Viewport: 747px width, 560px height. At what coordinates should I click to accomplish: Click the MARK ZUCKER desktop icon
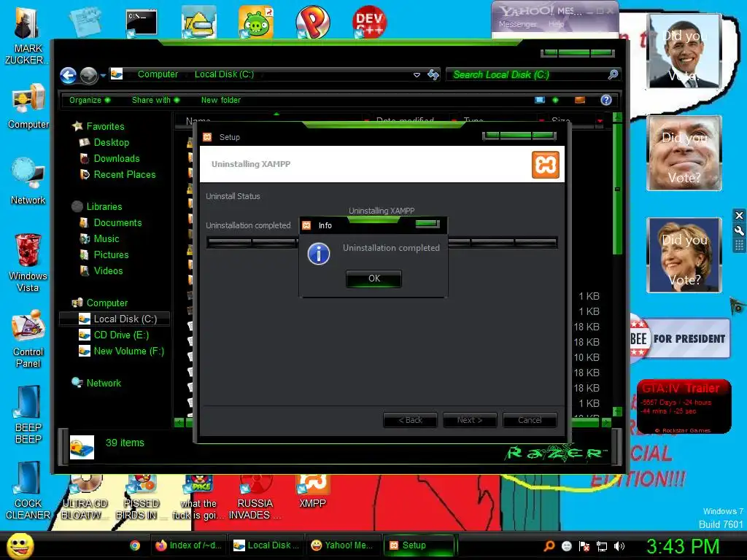(x=26, y=37)
